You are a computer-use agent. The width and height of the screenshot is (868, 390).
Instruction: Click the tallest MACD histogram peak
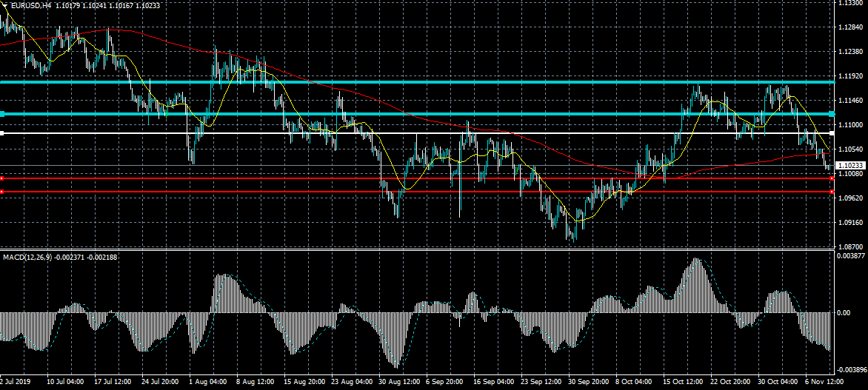click(696, 260)
